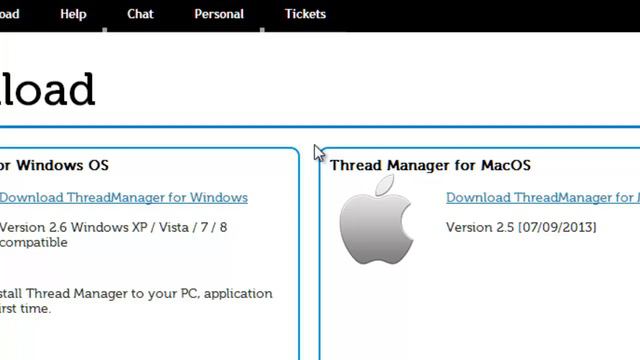Viewport: 640px width, 360px height.
Task: Select text 'Thread Manager to your PC, application'
Action: point(149,294)
